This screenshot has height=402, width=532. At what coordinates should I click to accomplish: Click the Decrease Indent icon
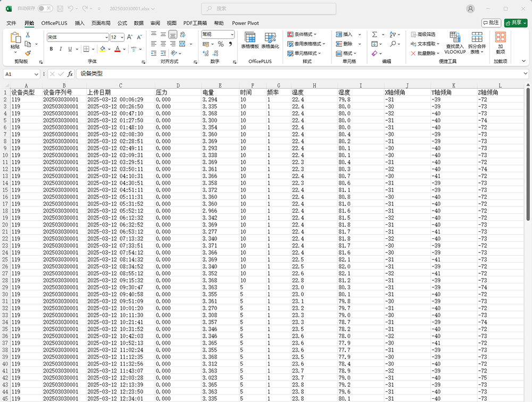(154, 53)
